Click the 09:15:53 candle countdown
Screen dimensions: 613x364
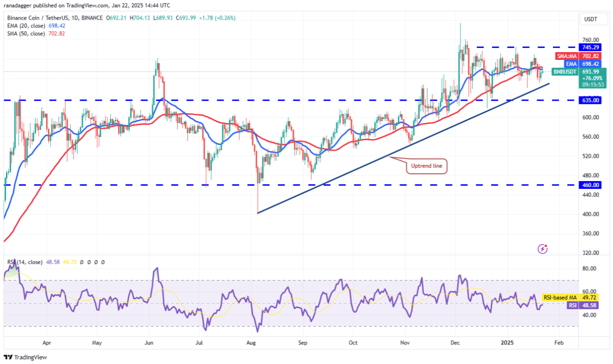point(594,85)
